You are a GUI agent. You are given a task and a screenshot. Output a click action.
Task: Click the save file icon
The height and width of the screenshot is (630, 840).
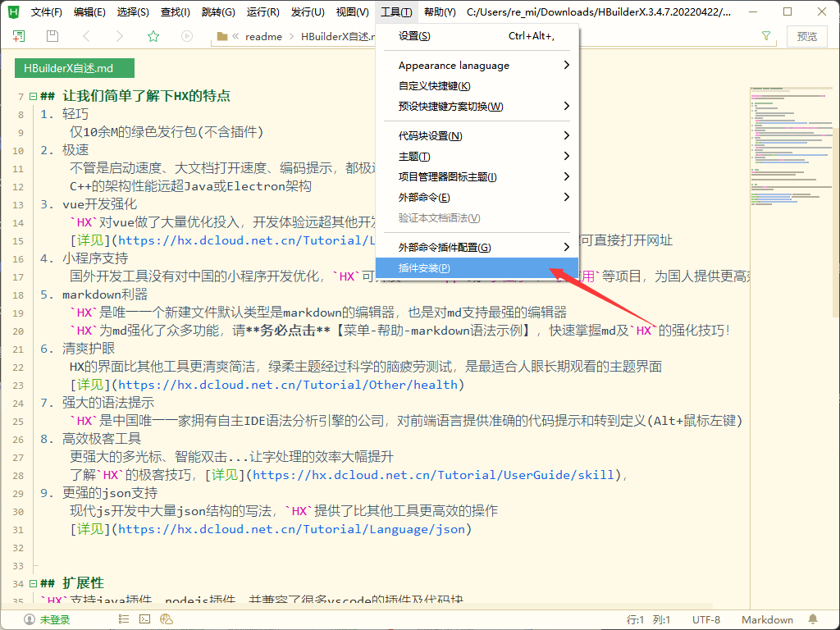pyautogui.click(x=52, y=36)
